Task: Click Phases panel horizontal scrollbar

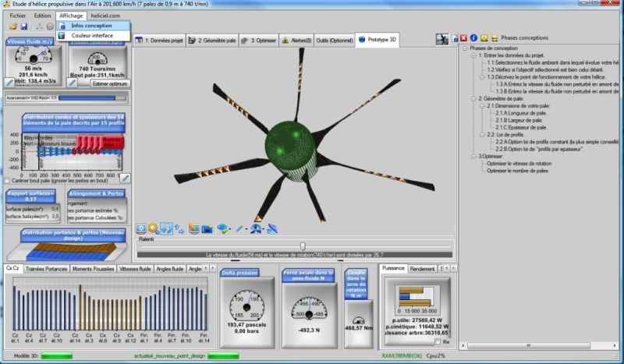Action: click(x=538, y=346)
